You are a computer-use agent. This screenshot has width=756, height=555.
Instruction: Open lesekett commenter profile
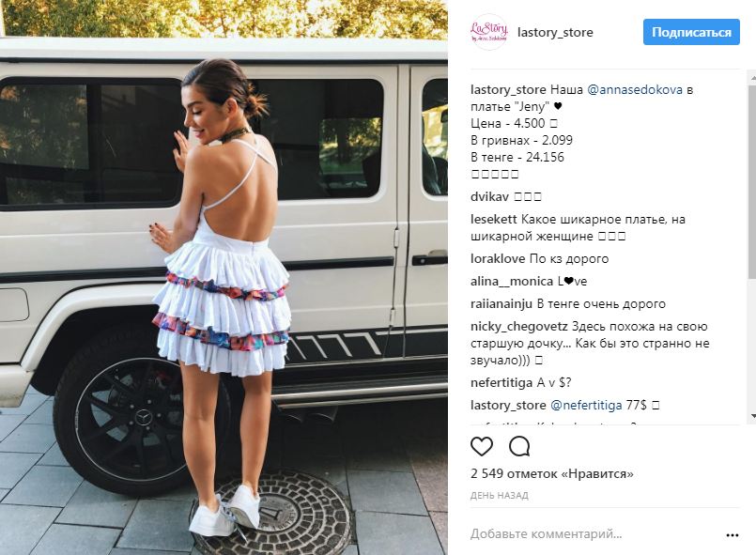(x=494, y=220)
